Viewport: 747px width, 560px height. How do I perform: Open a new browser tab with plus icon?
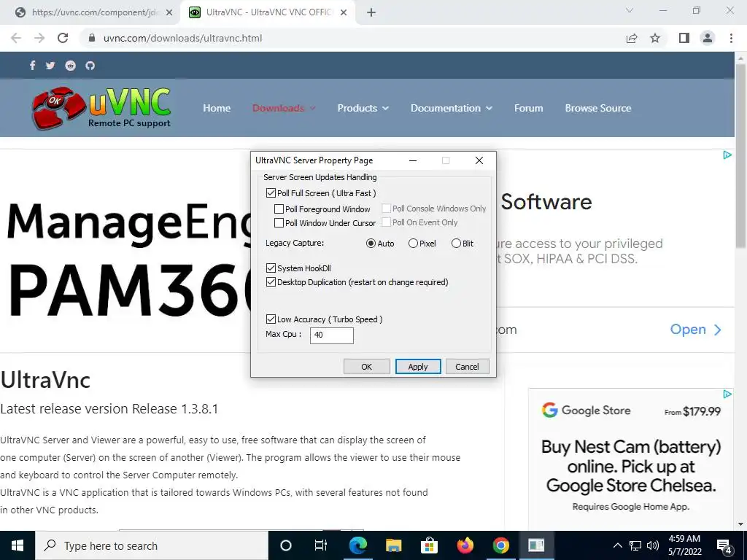click(371, 12)
